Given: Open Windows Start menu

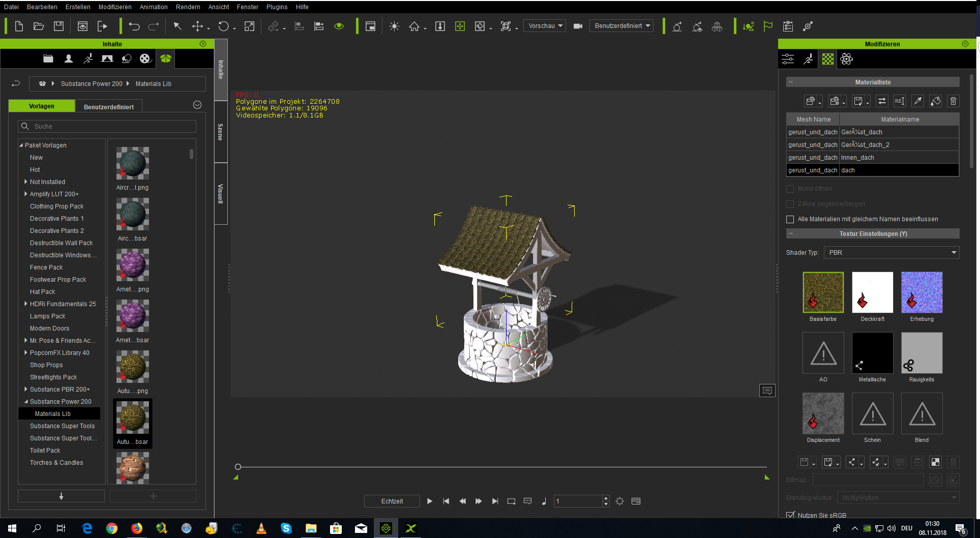Looking at the screenshot, I should coord(12,528).
